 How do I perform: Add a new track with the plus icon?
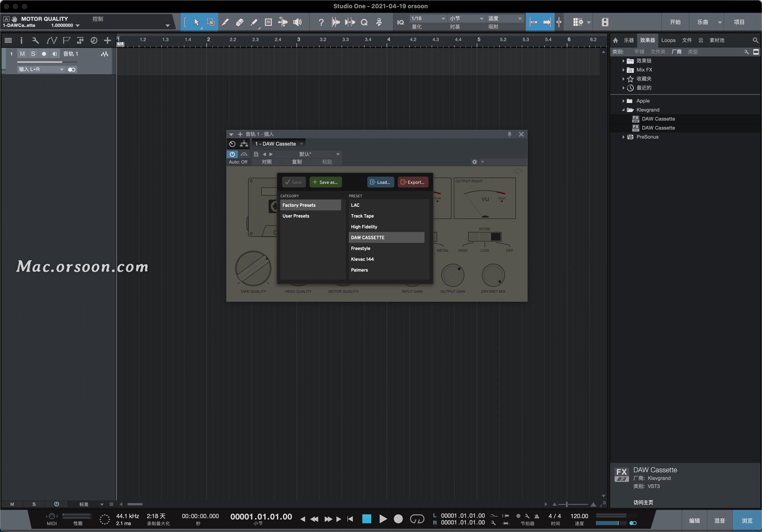click(x=107, y=40)
